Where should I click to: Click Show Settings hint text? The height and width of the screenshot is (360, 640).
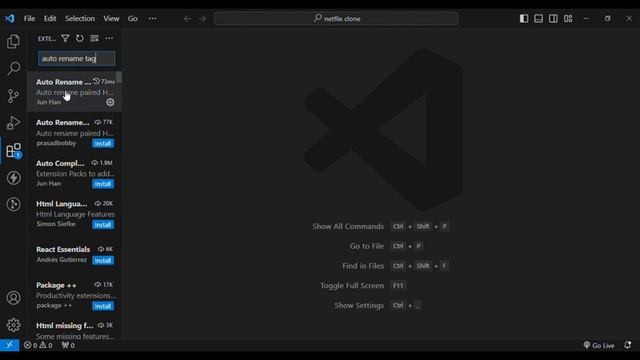359,305
